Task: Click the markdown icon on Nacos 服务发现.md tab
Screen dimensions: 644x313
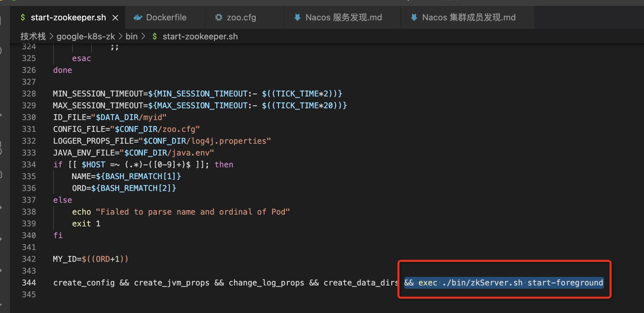Action: pyautogui.click(x=297, y=17)
